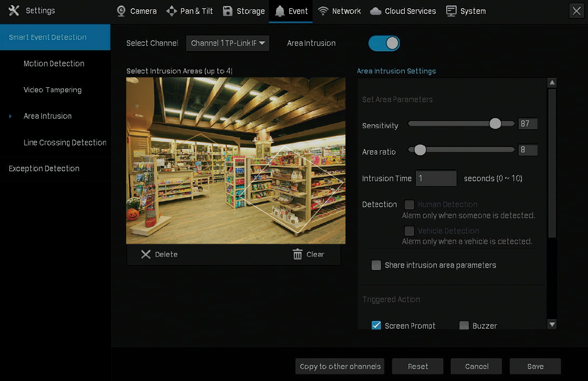Open Motion Detection settings
This screenshot has width=588, height=381.
pyautogui.click(x=54, y=63)
